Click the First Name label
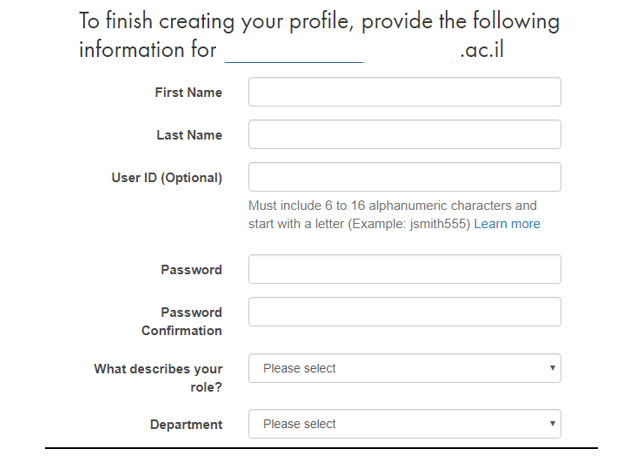This screenshot has height=465, width=630. 188,92
